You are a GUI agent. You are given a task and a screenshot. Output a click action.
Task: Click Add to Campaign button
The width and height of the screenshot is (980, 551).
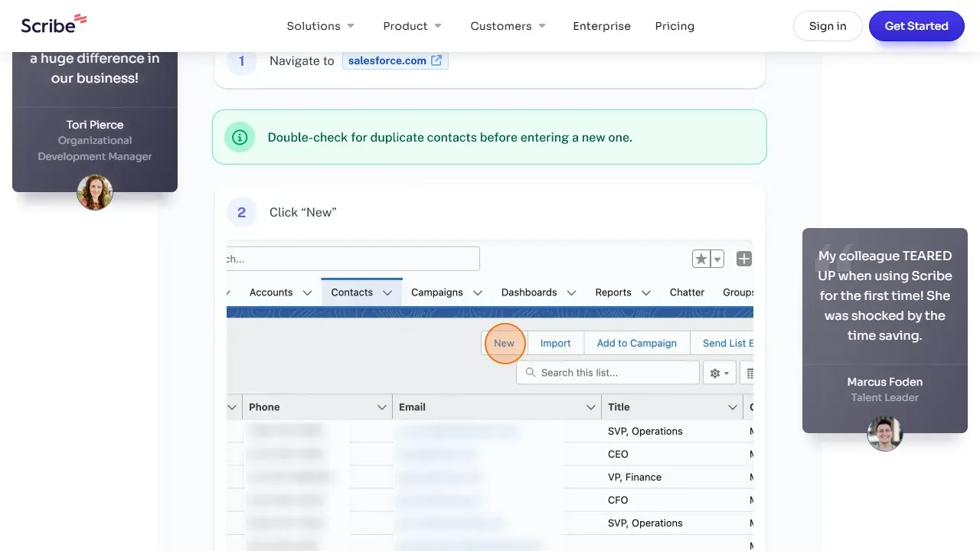tap(636, 343)
